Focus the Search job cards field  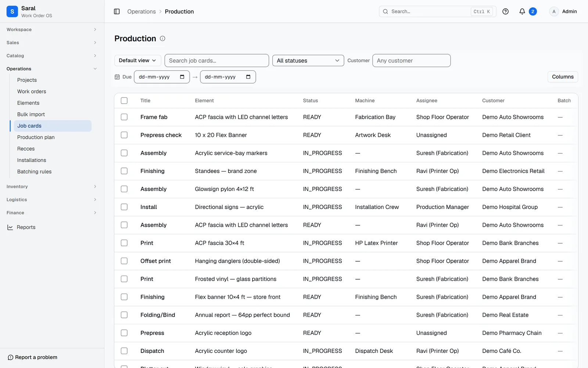click(216, 60)
